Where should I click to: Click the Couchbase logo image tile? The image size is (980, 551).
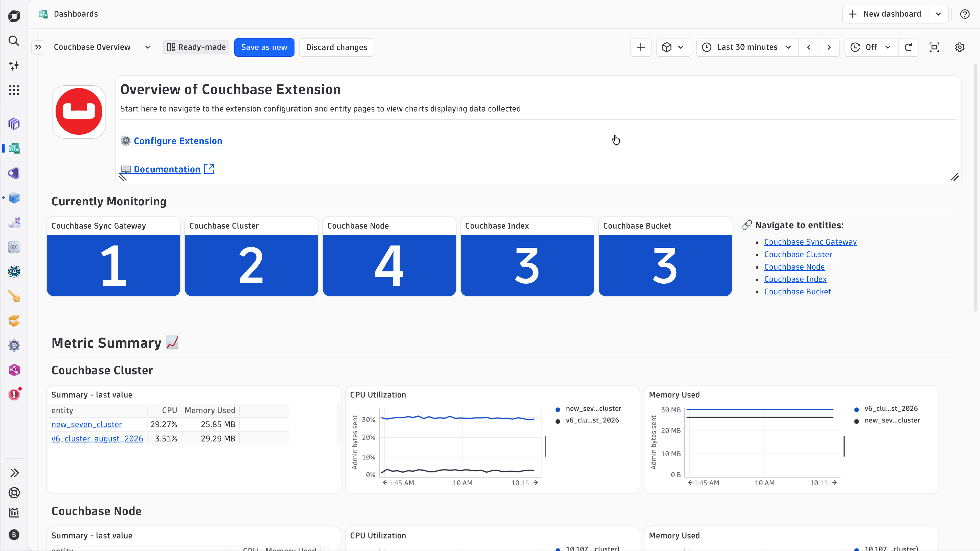[79, 112]
